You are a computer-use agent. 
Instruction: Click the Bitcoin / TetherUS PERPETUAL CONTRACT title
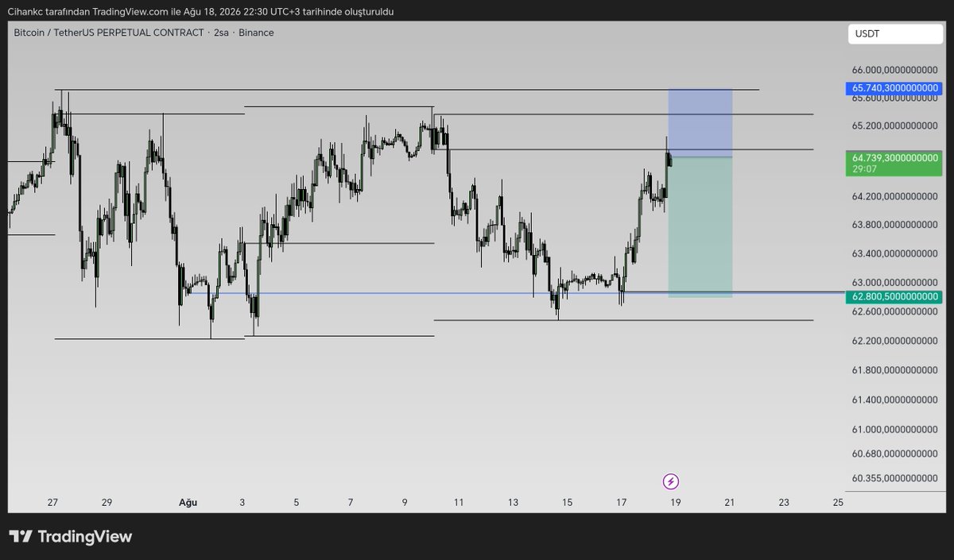(x=109, y=33)
